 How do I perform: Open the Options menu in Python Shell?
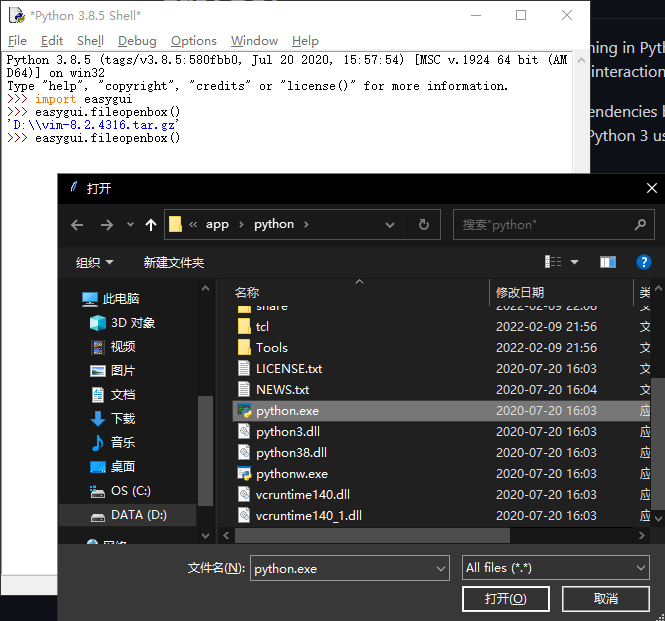click(193, 41)
